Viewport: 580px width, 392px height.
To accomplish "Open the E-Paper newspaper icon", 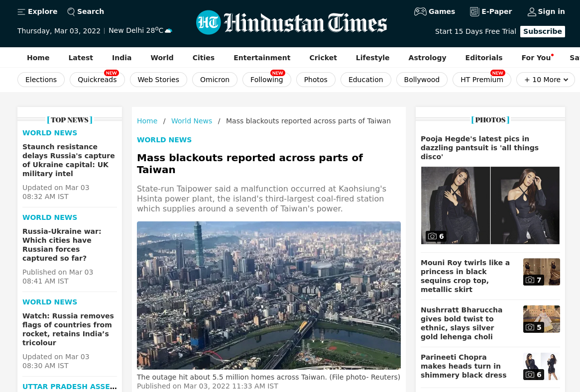I will [x=474, y=12].
